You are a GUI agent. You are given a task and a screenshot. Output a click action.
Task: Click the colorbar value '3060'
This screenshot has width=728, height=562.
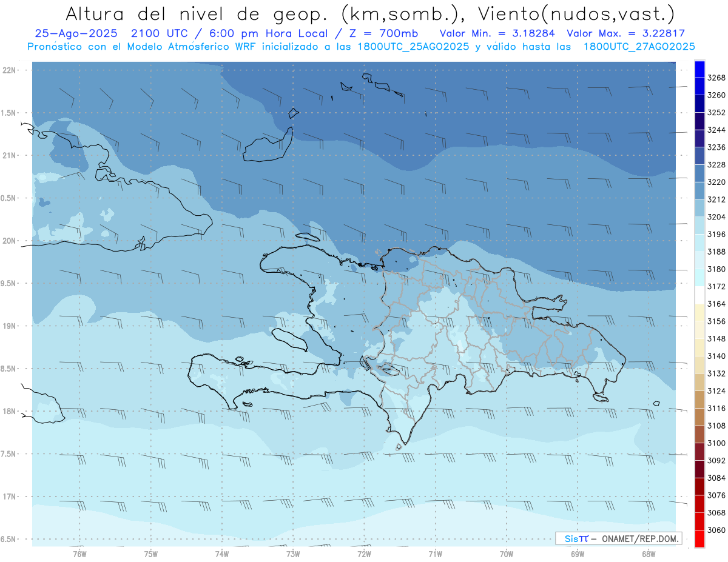click(716, 530)
